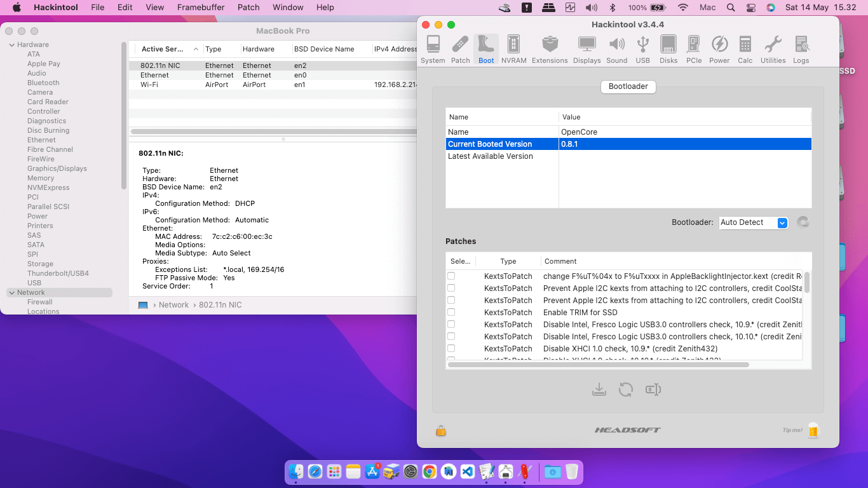Select the Wi-Fi row in Active Services
Viewport: 868px width, 488px height.
point(274,85)
